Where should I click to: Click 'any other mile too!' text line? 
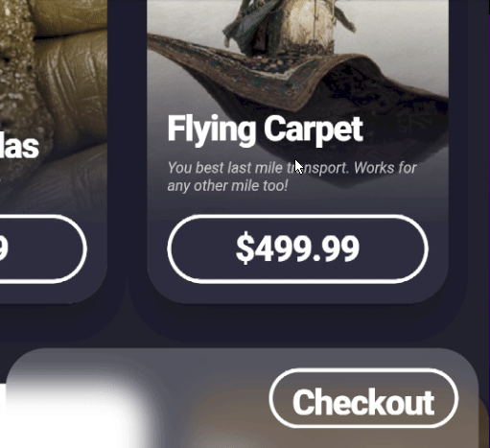(227, 186)
